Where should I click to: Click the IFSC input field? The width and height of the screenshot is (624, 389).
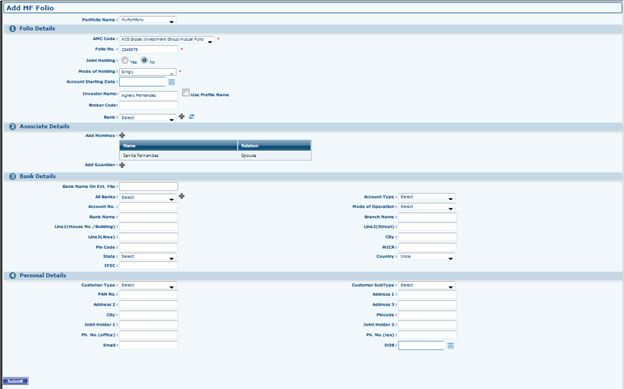pos(148,266)
